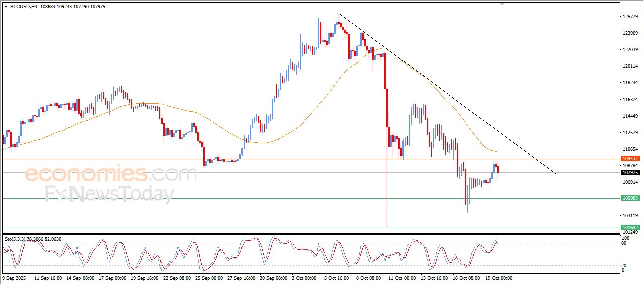Select the green 105083 price label
This screenshot has height=285, width=644.
[630, 198]
